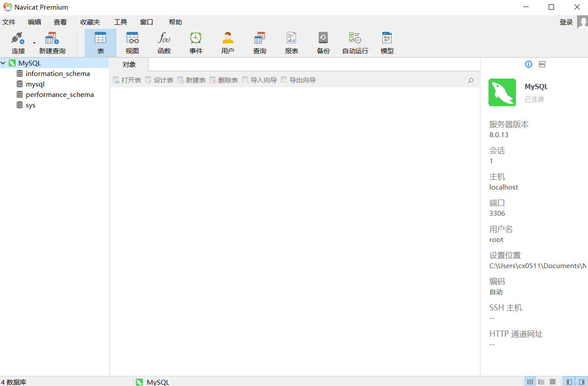
Task: Select the mysql database in the tree
Action: 35,84
